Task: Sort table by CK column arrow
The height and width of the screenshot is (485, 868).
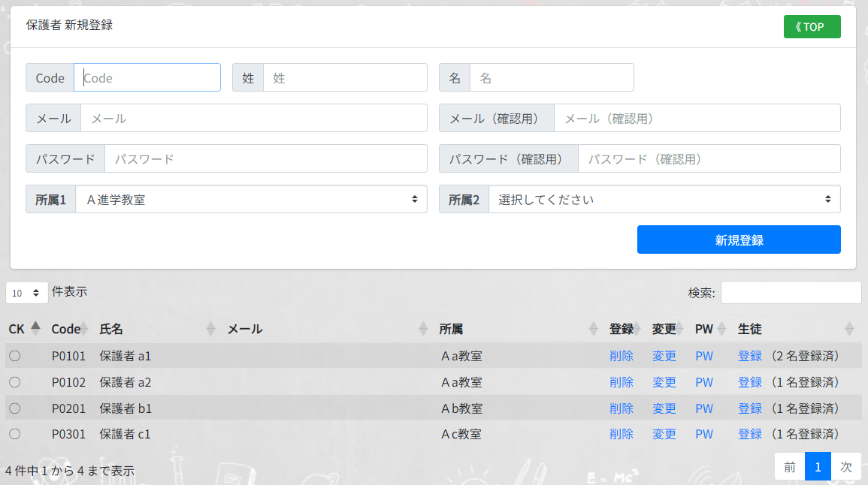Action: (x=35, y=329)
